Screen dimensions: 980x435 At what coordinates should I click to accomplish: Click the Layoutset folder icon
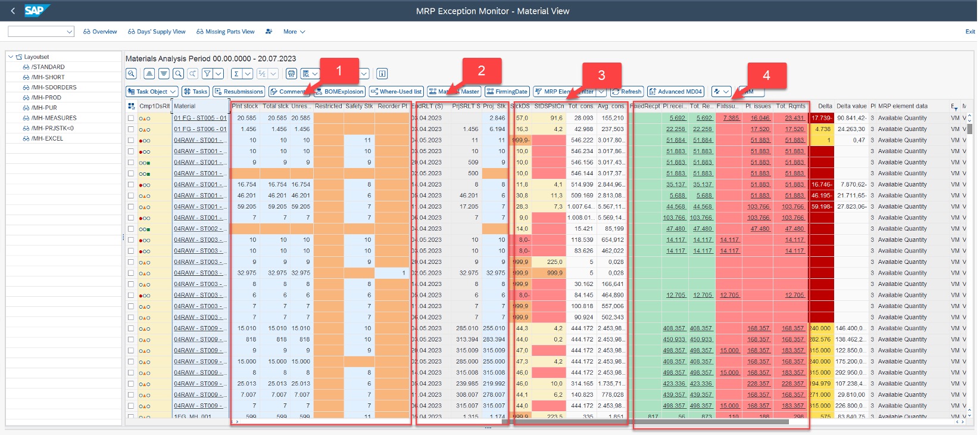pos(19,57)
